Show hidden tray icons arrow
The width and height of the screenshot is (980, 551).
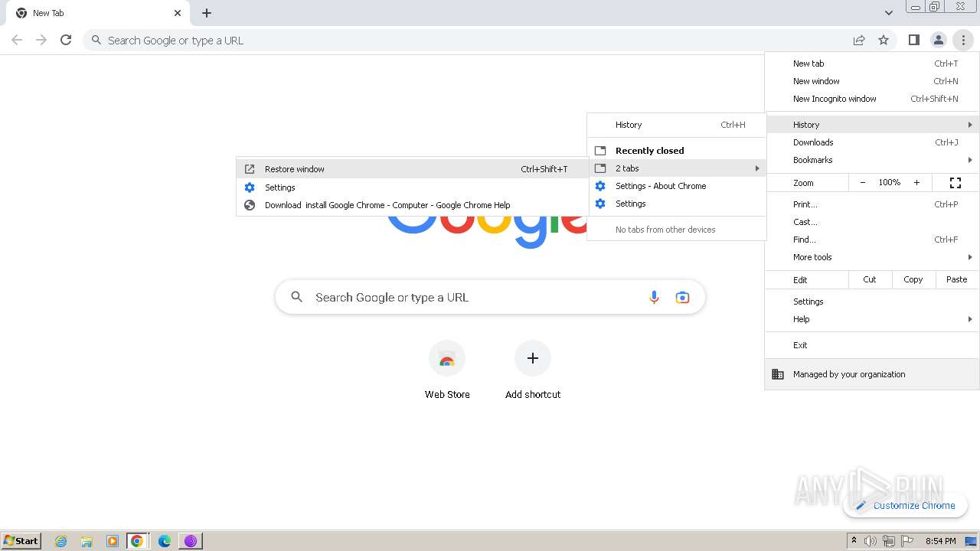(854, 540)
